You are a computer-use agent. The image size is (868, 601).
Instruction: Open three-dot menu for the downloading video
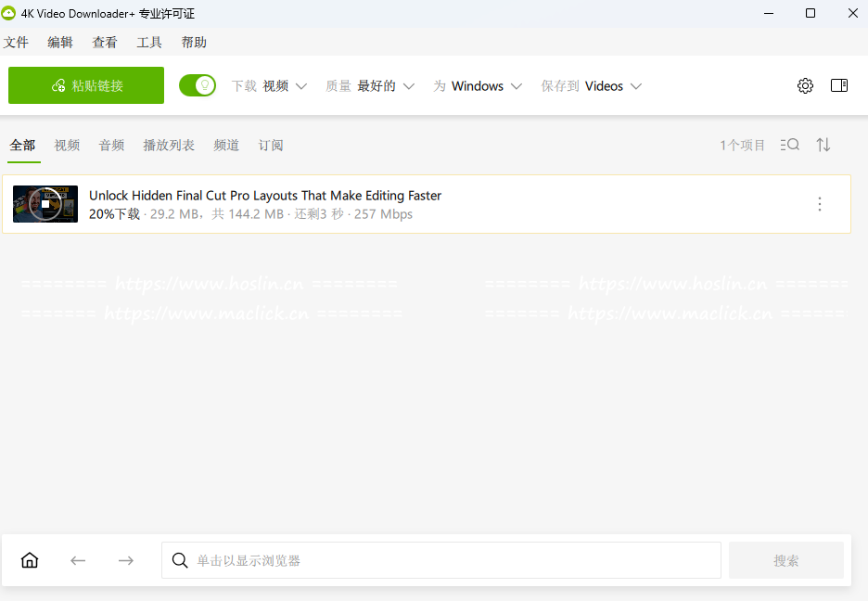point(820,204)
